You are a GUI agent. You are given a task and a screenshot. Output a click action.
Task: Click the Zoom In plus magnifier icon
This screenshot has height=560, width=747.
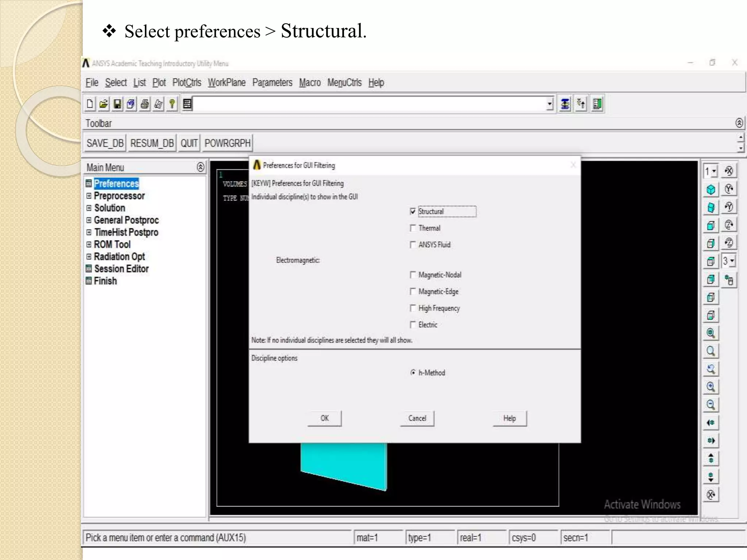pos(711,386)
